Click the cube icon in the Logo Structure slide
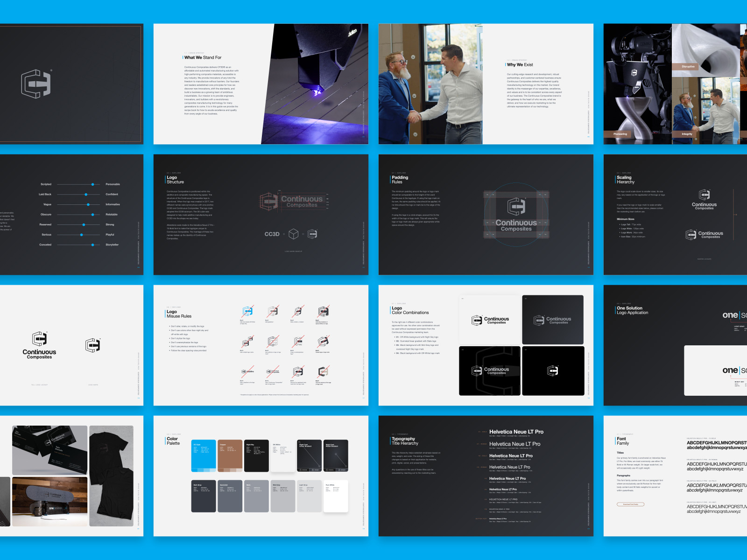This screenshot has width=747, height=560. [x=293, y=234]
